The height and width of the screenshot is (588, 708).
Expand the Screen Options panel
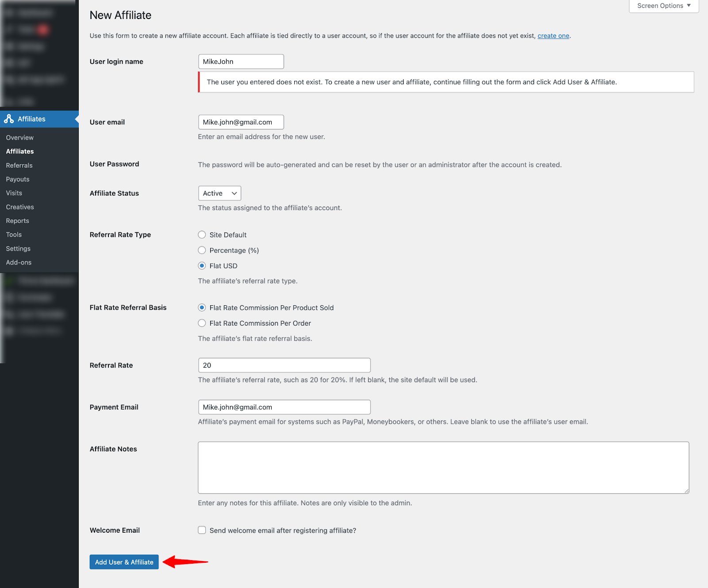click(x=662, y=6)
